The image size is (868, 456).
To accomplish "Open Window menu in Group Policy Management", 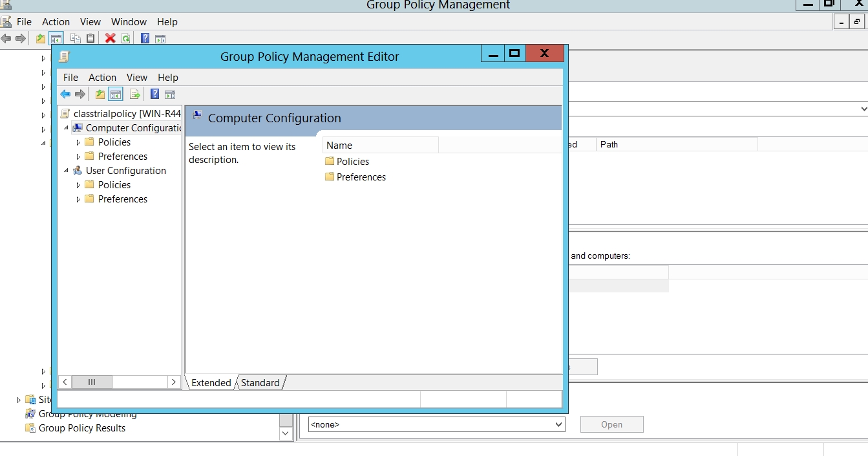I will click(129, 22).
